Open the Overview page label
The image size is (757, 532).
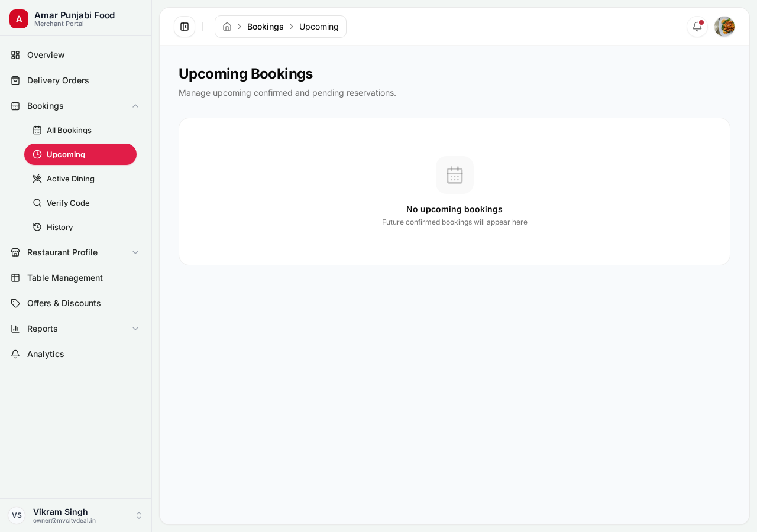pos(46,55)
